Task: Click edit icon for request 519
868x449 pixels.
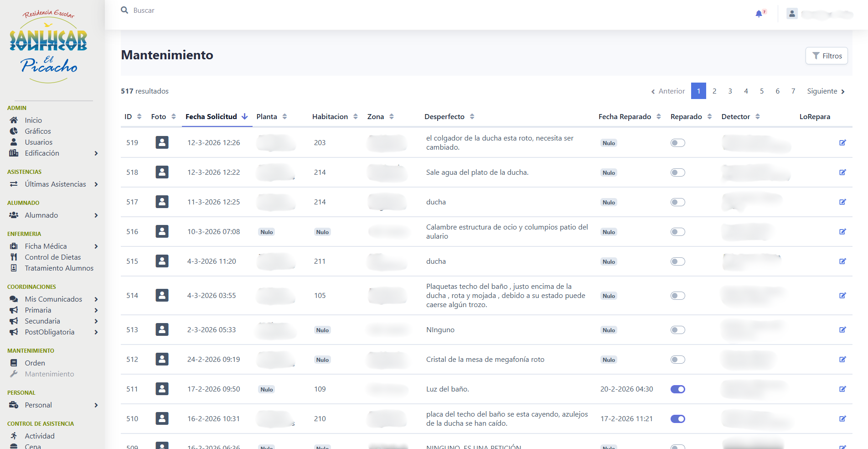Action: pyautogui.click(x=842, y=143)
